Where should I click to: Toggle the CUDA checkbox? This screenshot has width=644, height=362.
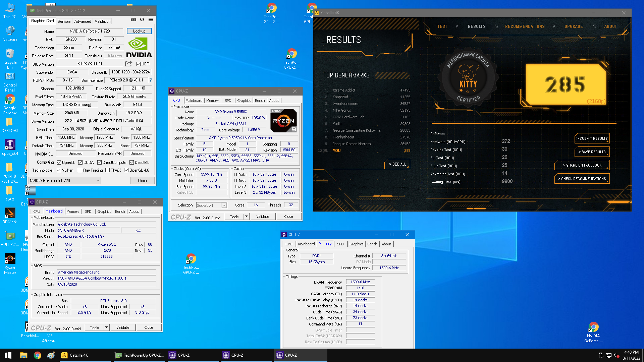pos(80,163)
